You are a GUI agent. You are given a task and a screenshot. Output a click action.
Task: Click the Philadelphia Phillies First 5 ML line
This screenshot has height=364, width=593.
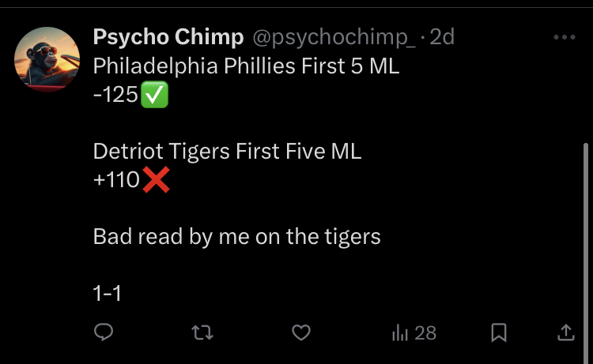click(x=246, y=67)
